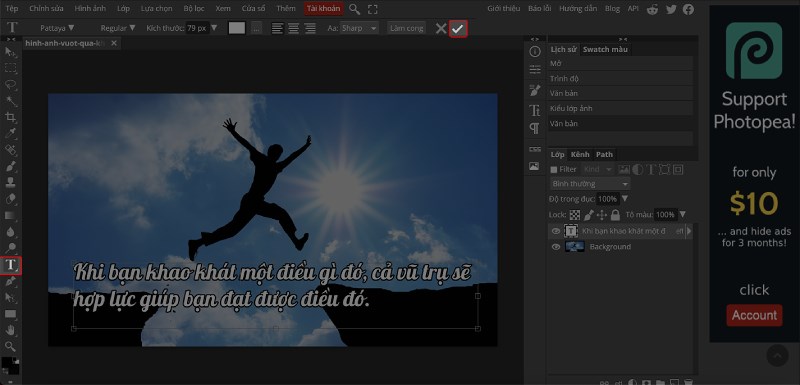Open the Bình thường blend mode dropdown

(590, 184)
